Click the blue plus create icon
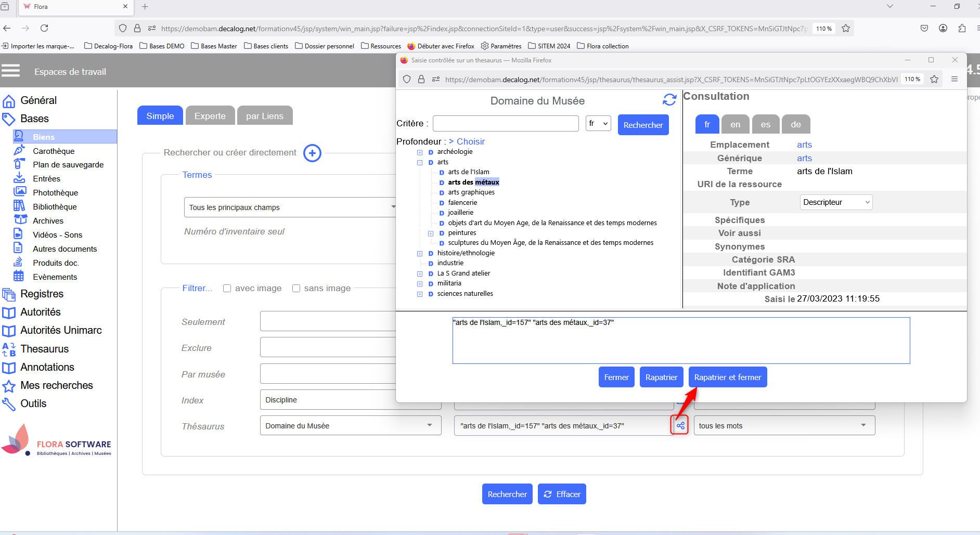The width and height of the screenshot is (980, 535). pos(312,153)
